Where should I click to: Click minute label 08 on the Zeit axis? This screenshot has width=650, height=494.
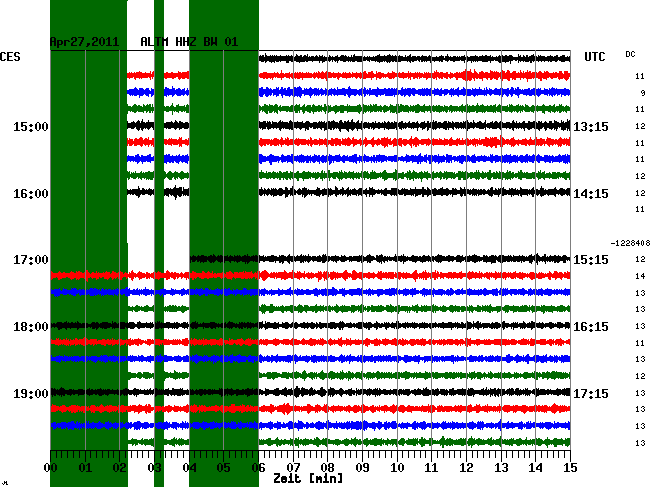[327, 468]
